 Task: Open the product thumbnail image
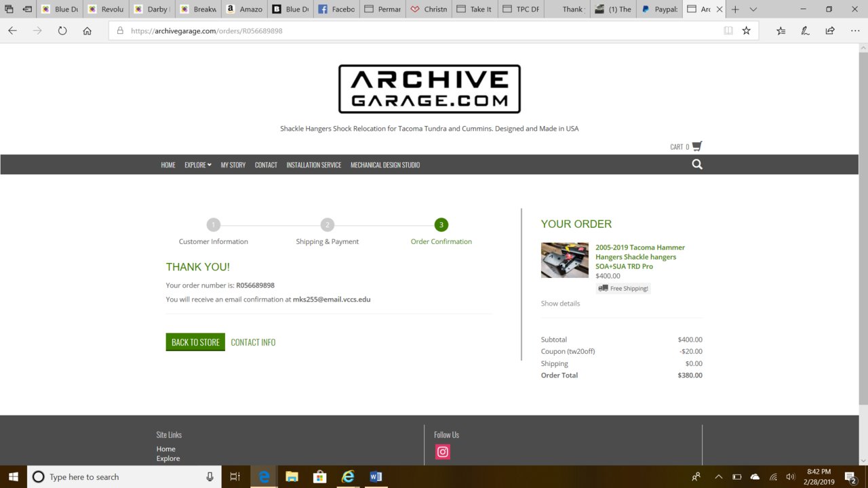click(x=565, y=260)
